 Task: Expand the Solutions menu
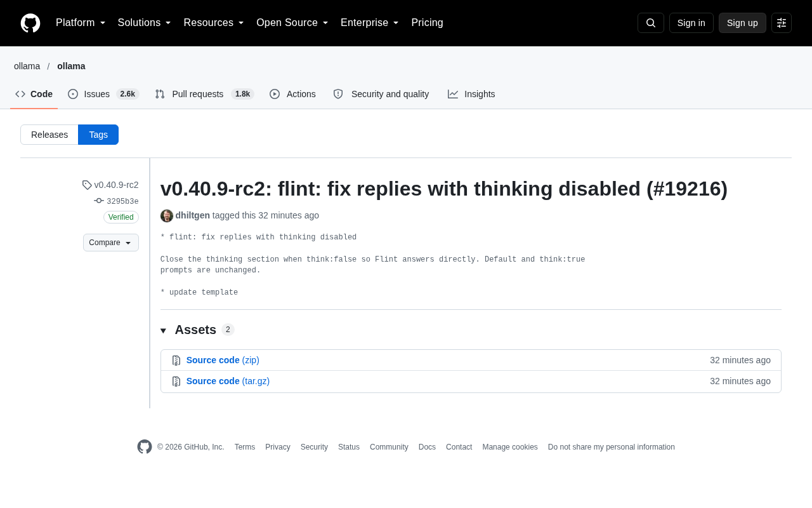coord(145,23)
